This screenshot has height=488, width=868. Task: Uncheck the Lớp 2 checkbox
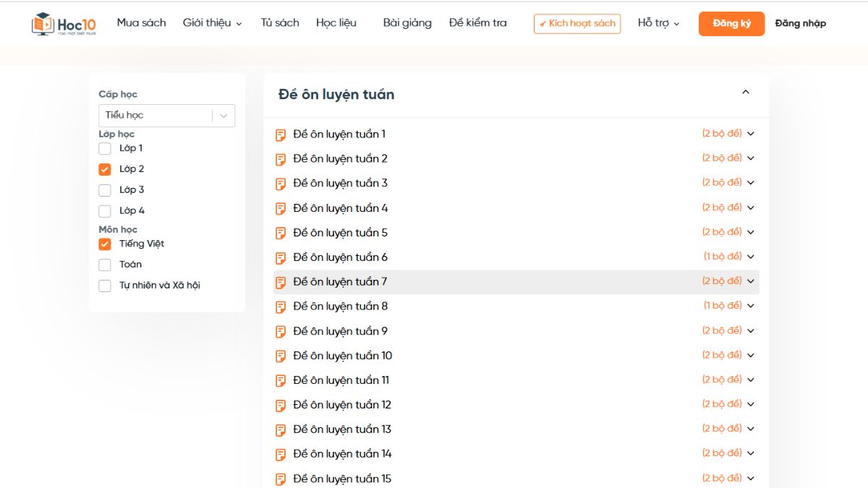pos(105,169)
